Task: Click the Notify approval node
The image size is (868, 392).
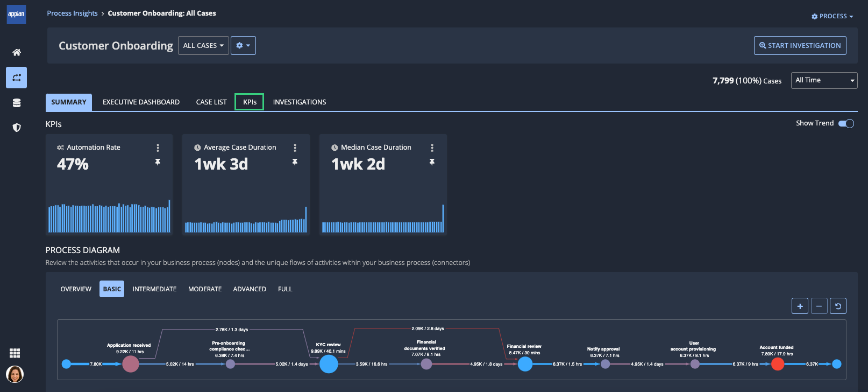Action: pos(605,364)
